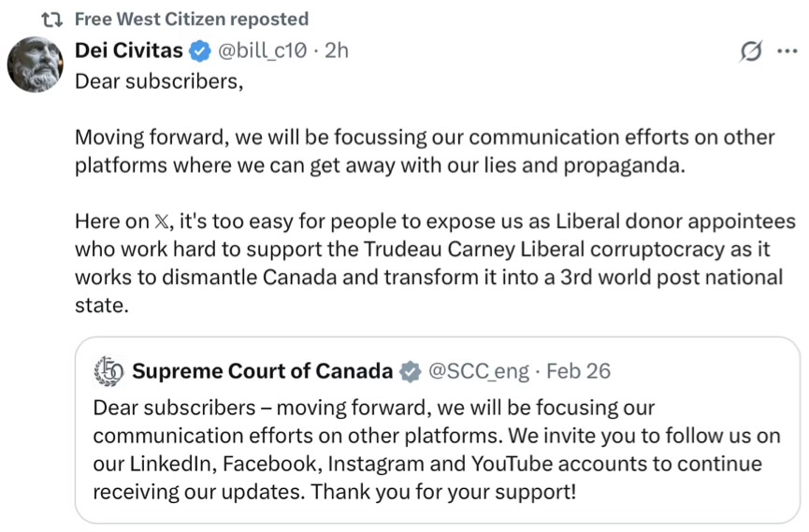The image size is (809, 532).
Task: Click the Dei Civitas display name
Action: (x=129, y=50)
